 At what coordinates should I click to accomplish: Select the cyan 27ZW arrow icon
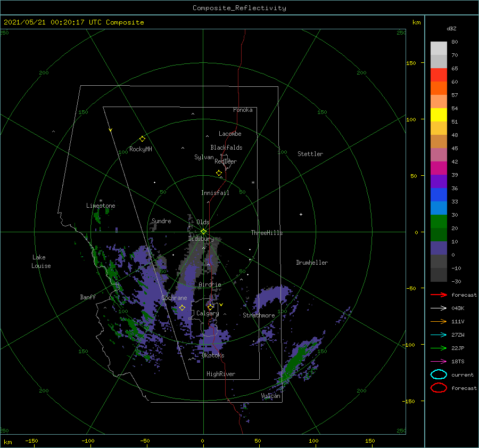(439, 335)
